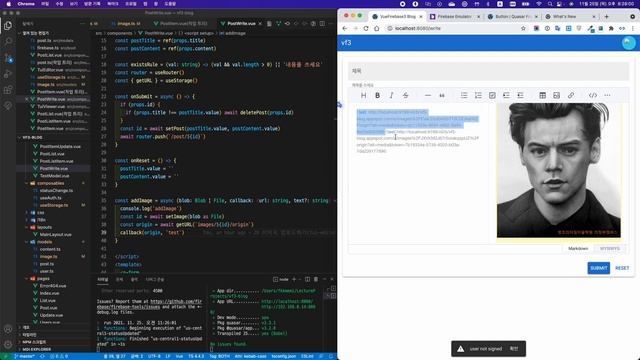The width and height of the screenshot is (640, 360).
Task: Toggle strikethrough in the editor toolbar
Action: click(405, 95)
